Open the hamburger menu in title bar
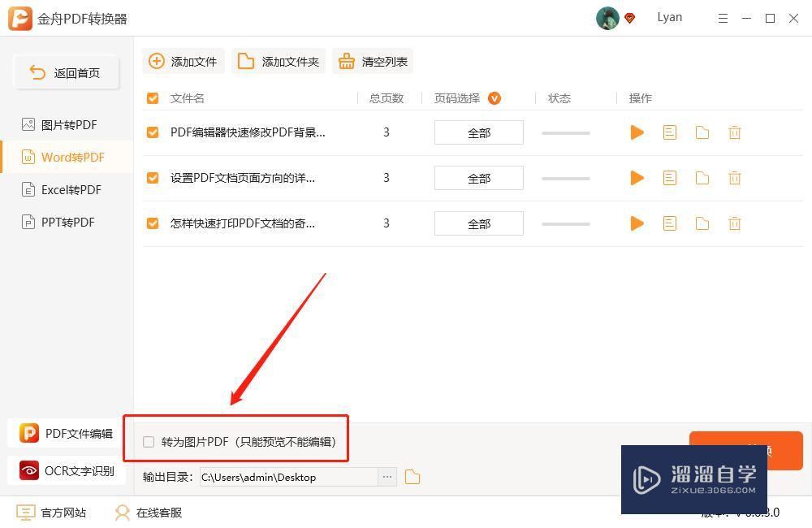 (723, 19)
